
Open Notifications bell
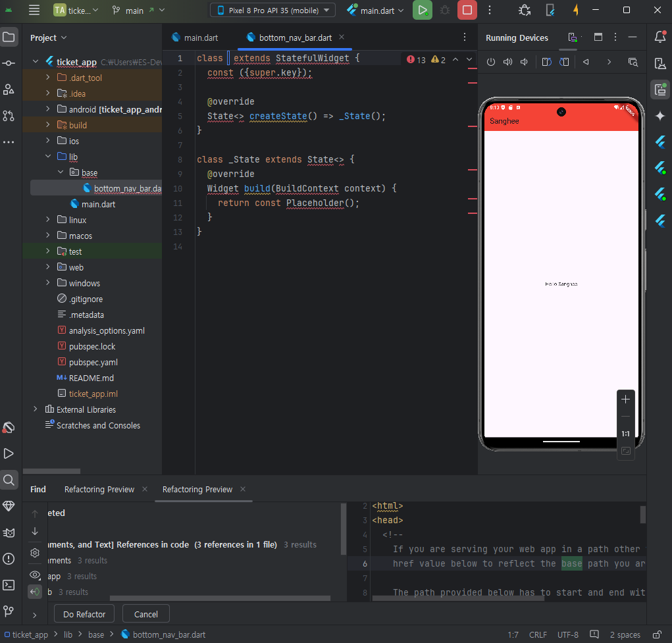pyautogui.click(x=660, y=37)
